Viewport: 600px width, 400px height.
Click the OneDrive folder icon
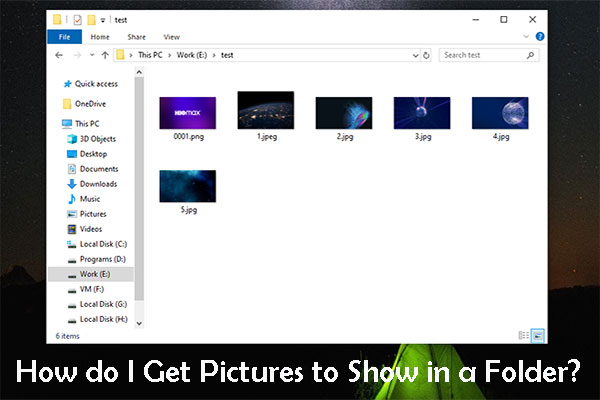[67, 104]
